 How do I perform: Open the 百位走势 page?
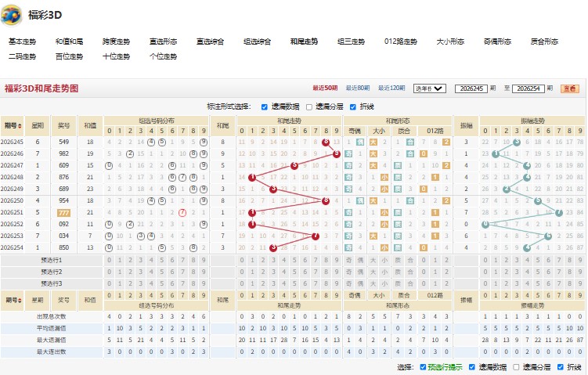(x=69, y=56)
